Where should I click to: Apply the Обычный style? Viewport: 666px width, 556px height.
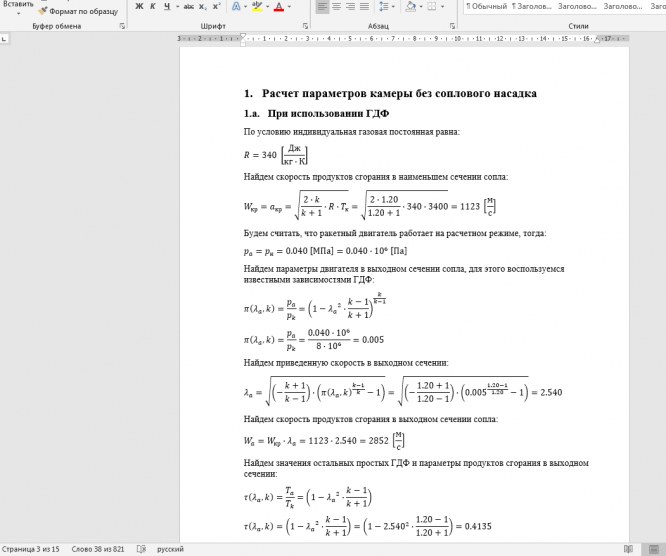point(486,6)
